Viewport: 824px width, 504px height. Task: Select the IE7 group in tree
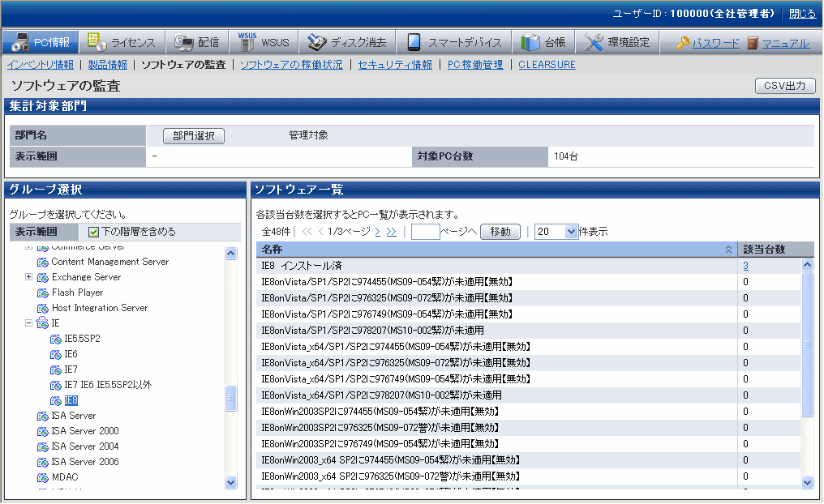(71, 369)
